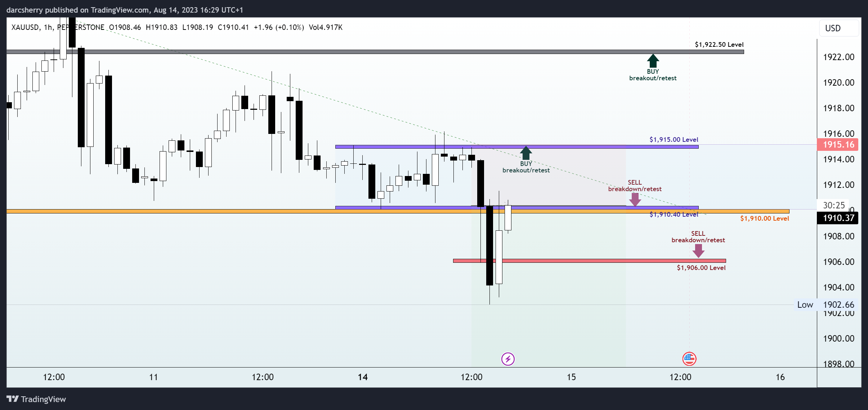Viewport: 868px width, 410px height.
Task: Click the US flag economic event icon
Action: (x=689, y=359)
